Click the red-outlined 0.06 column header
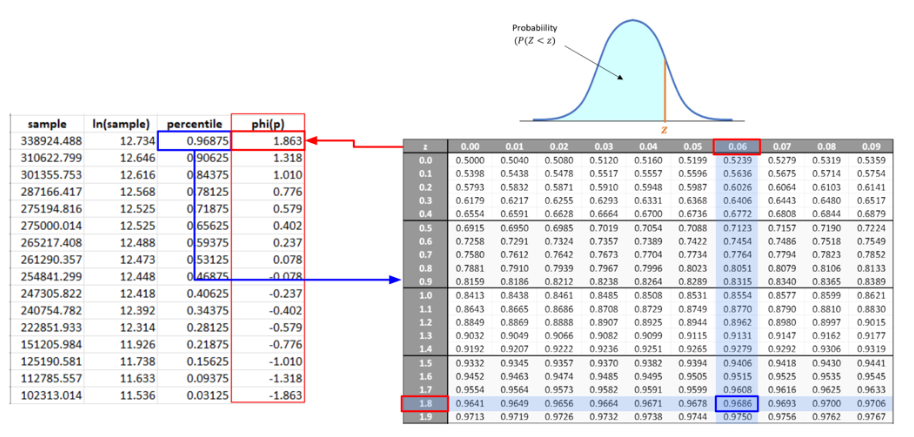The image size is (914, 437). [737, 146]
